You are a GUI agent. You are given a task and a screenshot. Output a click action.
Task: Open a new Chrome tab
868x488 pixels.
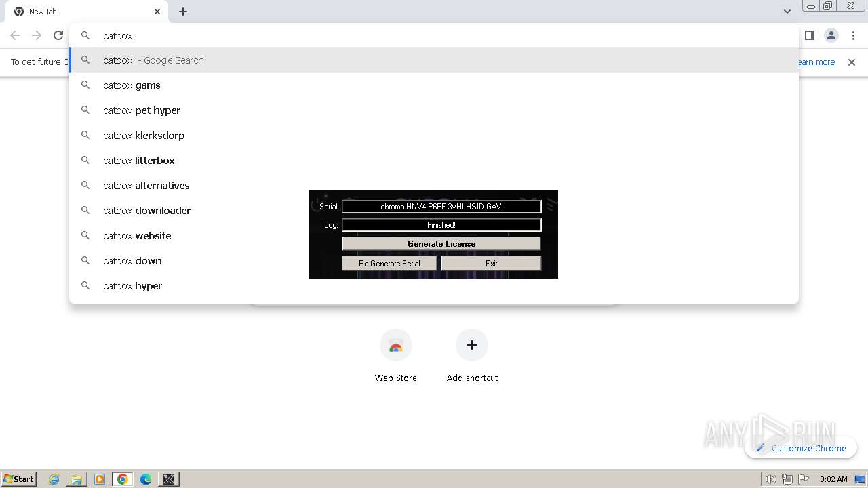click(x=183, y=12)
